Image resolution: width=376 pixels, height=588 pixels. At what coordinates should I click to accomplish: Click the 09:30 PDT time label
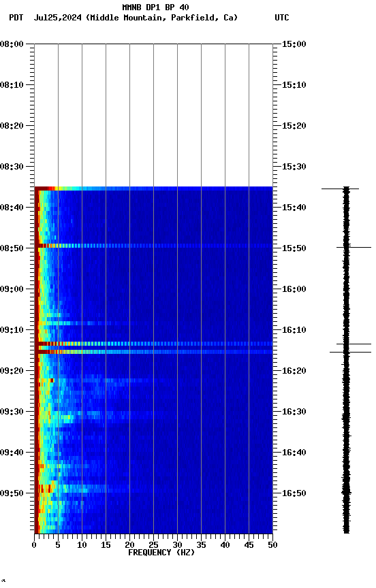point(12,412)
